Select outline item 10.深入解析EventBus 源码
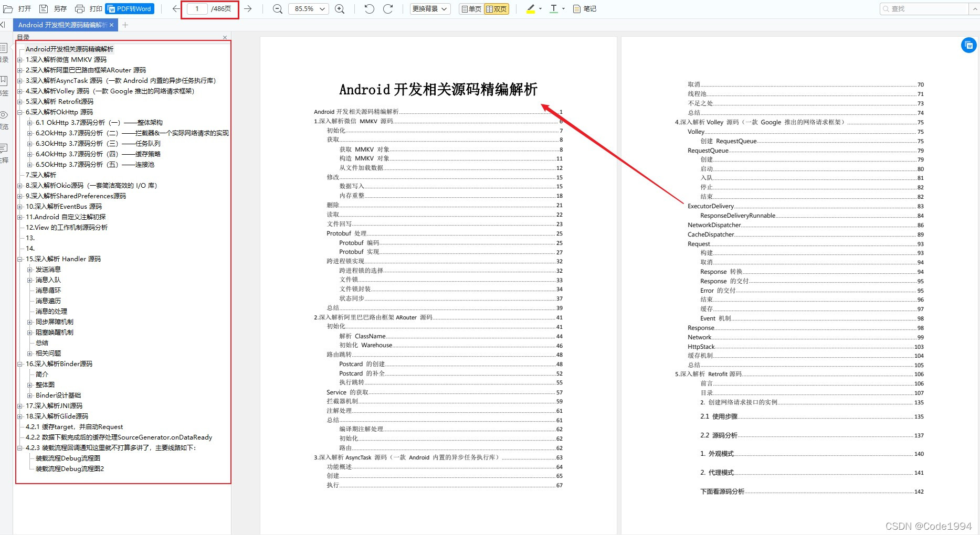 [x=64, y=207]
